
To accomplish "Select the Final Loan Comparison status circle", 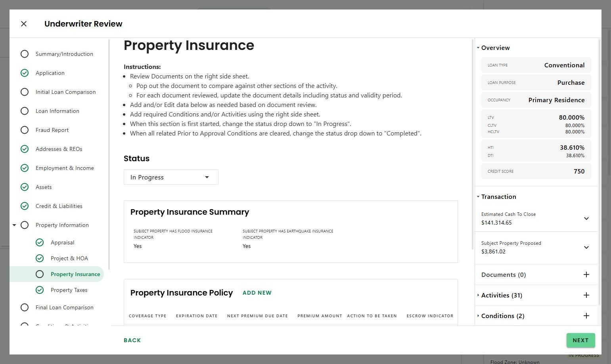I will (x=25, y=307).
